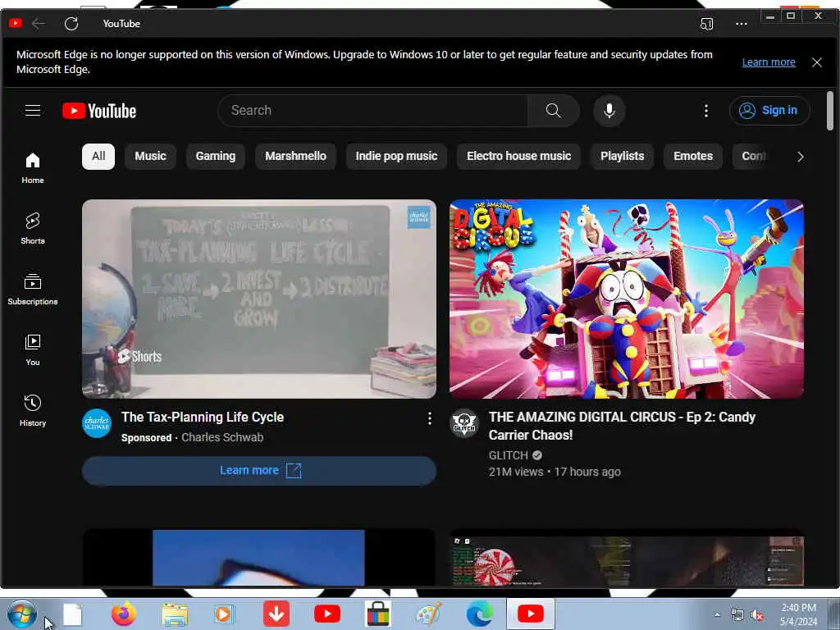This screenshot has width=840, height=630.
Task: Click the YouTube logo
Action: [99, 111]
